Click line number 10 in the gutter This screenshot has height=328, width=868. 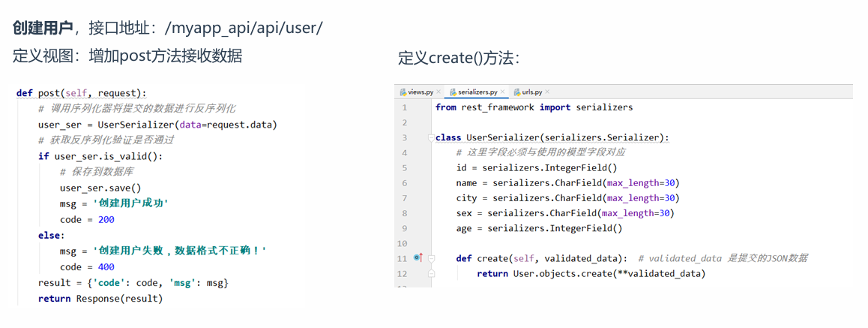click(403, 243)
